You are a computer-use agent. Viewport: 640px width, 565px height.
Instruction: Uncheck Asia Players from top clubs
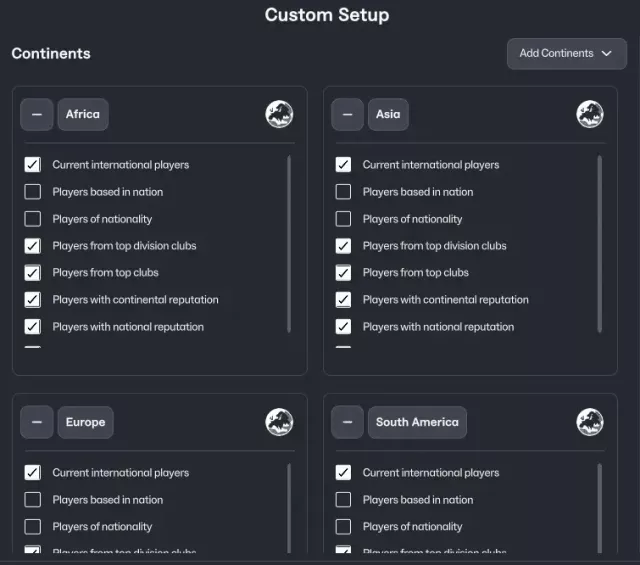(343, 273)
